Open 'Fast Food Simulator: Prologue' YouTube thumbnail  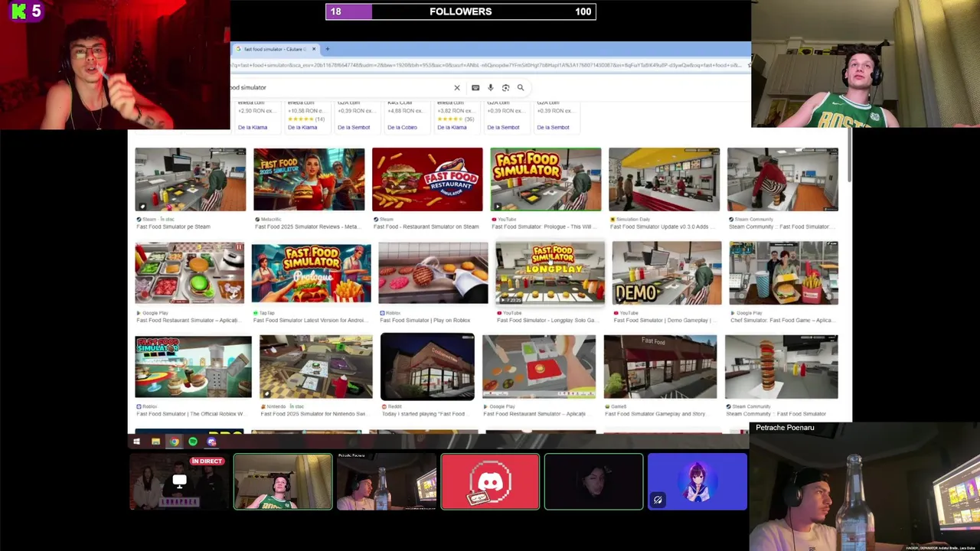coord(546,180)
